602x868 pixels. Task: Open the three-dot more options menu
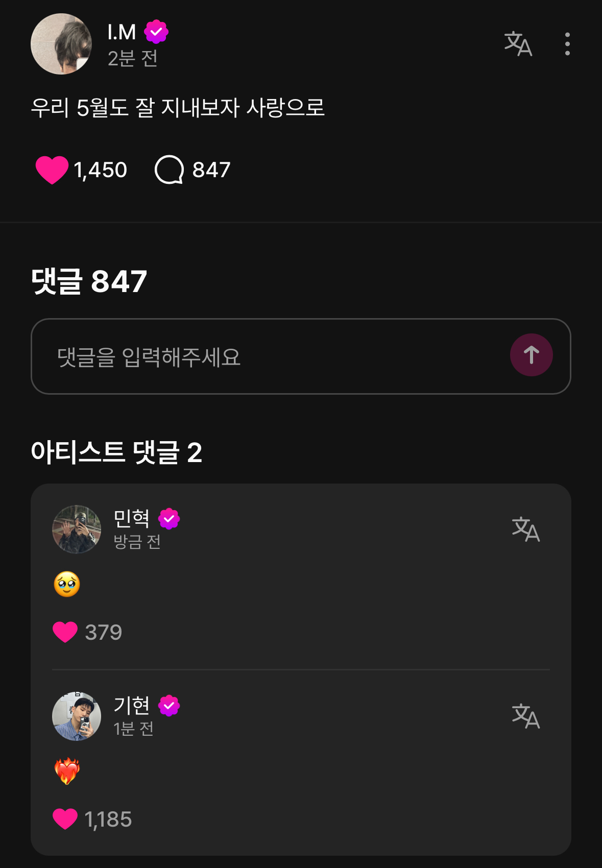(567, 44)
